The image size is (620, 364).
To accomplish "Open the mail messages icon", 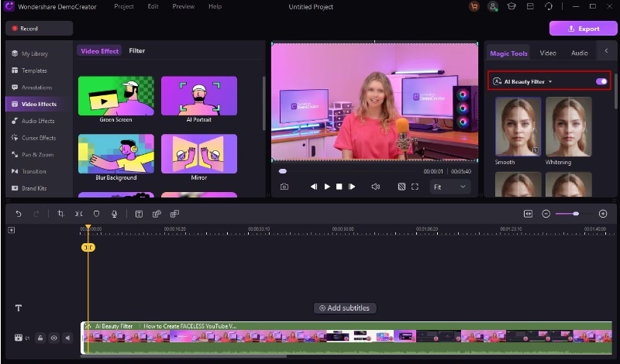I will pos(530,6).
